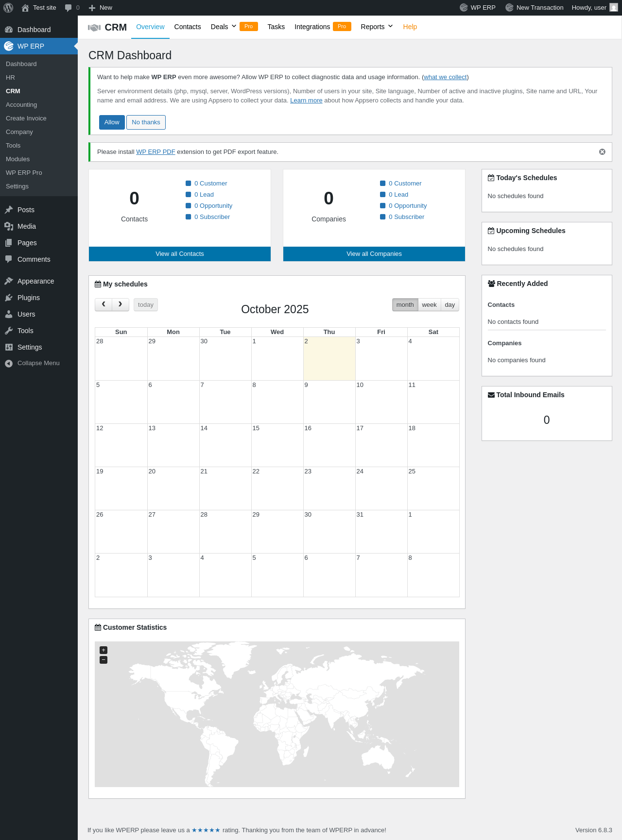Click the Allow button

pyautogui.click(x=112, y=122)
